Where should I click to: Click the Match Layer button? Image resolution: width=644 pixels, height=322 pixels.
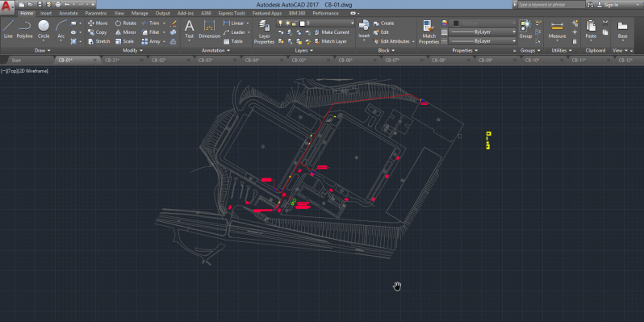point(331,41)
